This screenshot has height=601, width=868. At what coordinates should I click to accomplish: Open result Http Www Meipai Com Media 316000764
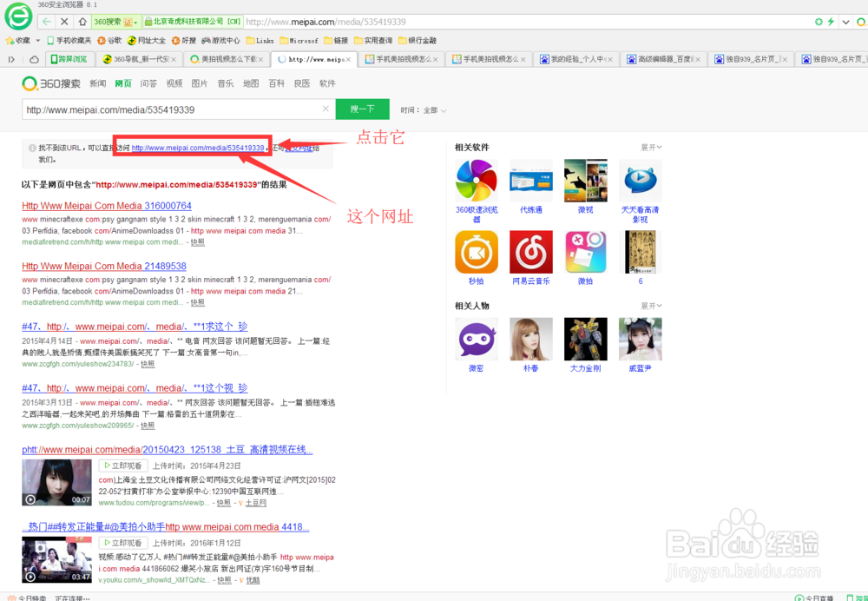(x=107, y=206)
